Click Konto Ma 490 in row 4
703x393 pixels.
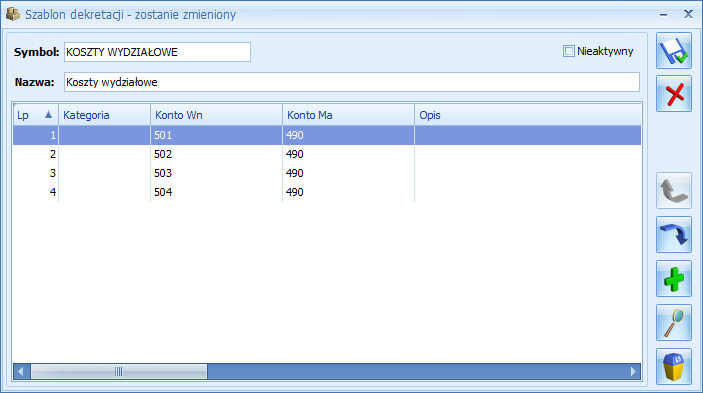[x=348, y=192]
